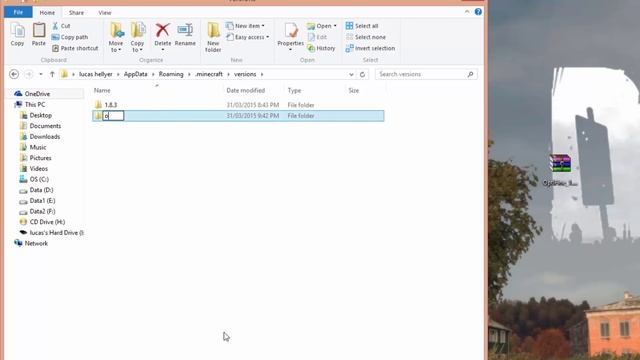This screenshot has height=360, width=640.
Task: Open Data2 (F:) drive in navigation pane
Action: [42, 211]
